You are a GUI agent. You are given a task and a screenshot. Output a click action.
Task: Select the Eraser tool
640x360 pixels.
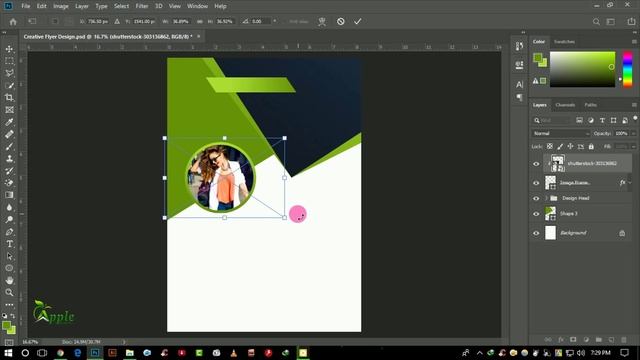coord(9,183)
